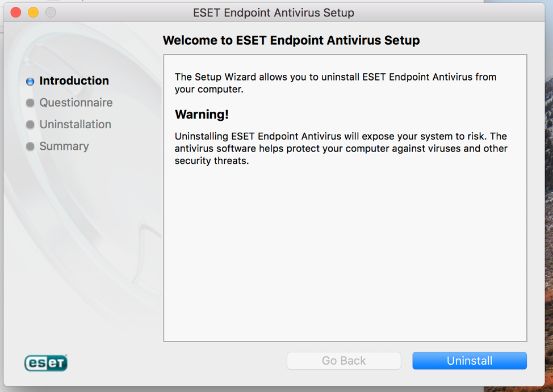The image size is (553, 392).
Task: Minimize the setup window with yellow button
Action: coord(33,12)
